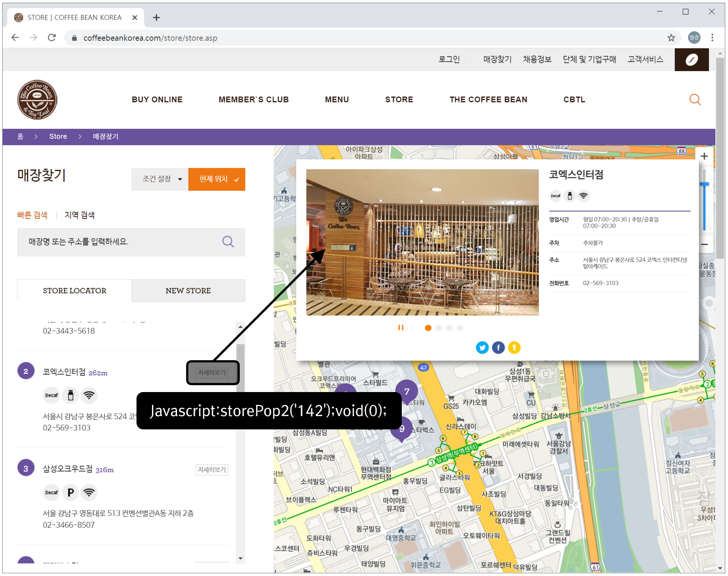Select second slideshow dot indicator
The height and width of the screenshot is (576, 728).
click(439, 328)
